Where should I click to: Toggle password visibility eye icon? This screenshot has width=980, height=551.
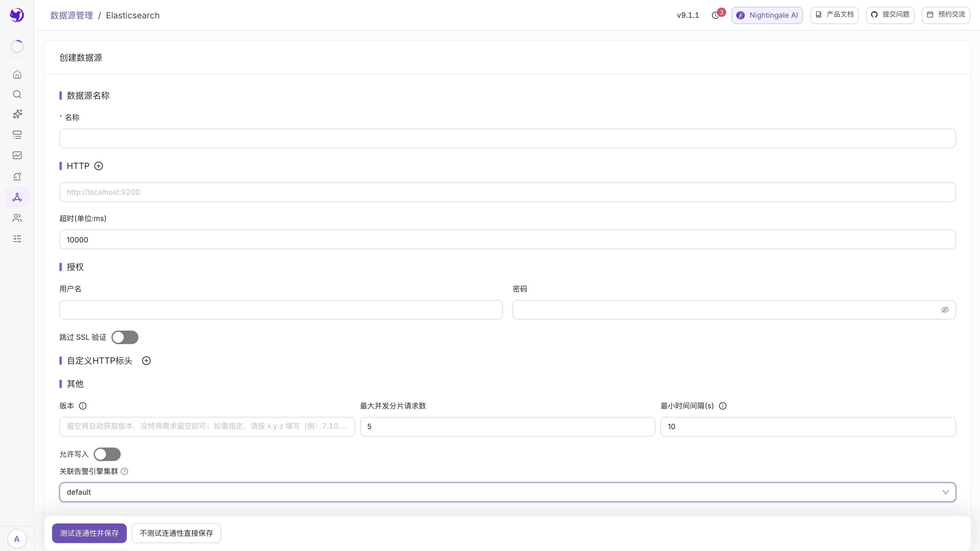coord(945,310)
